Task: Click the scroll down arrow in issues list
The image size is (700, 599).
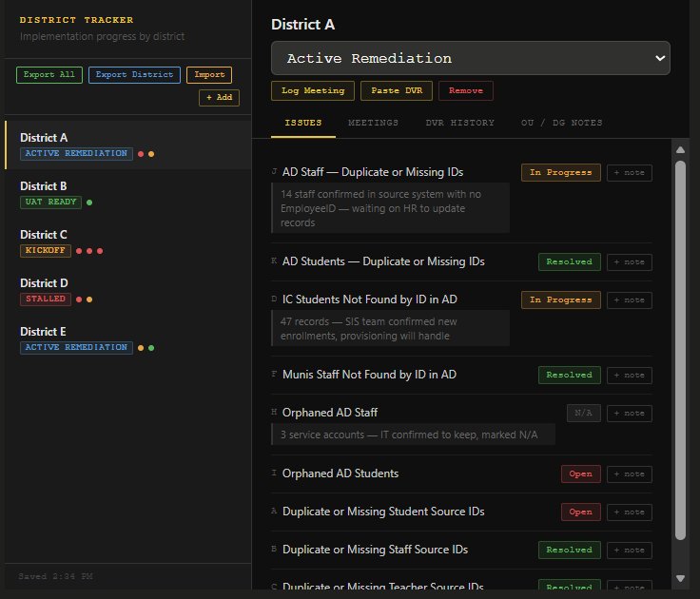Action: (x=680, y=578)
